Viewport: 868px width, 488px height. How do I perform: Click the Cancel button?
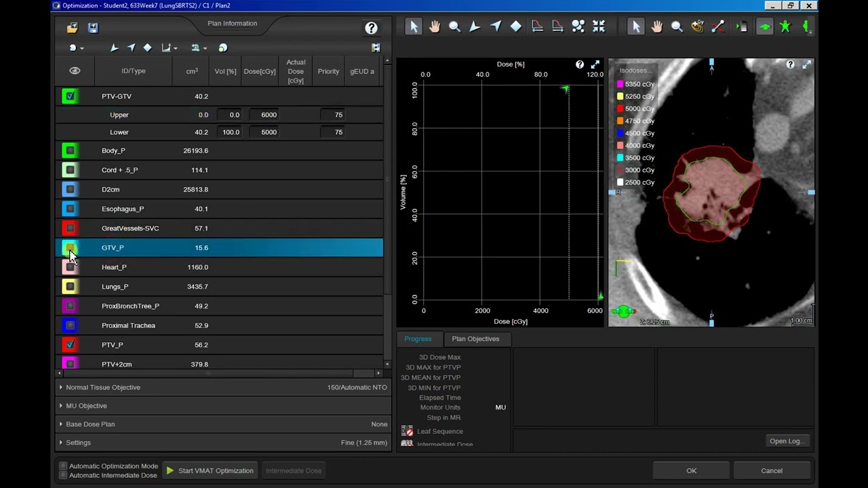pyautogui.click(x=772, y=470)
